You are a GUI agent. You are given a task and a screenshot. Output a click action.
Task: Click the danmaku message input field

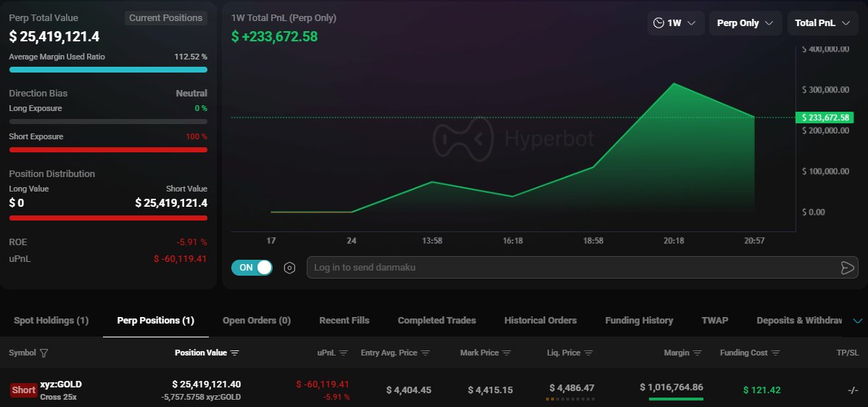coord(574,268)
